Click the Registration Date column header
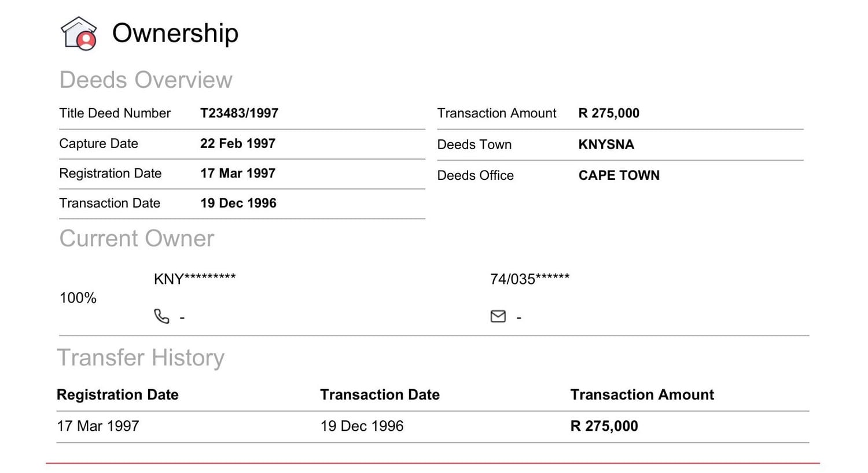The image size is (868, 473). click(x=117, y=395)
